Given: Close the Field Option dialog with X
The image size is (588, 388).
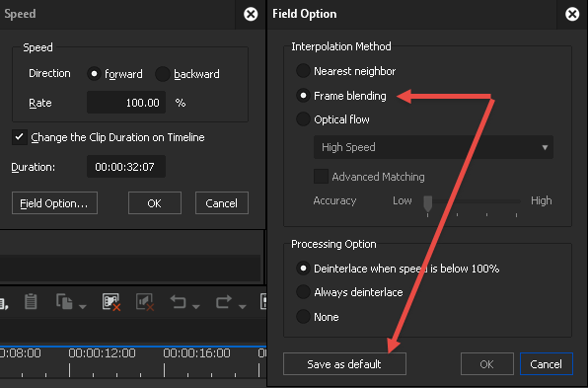Looking at the screenshot, I should (x=572, y=14).
